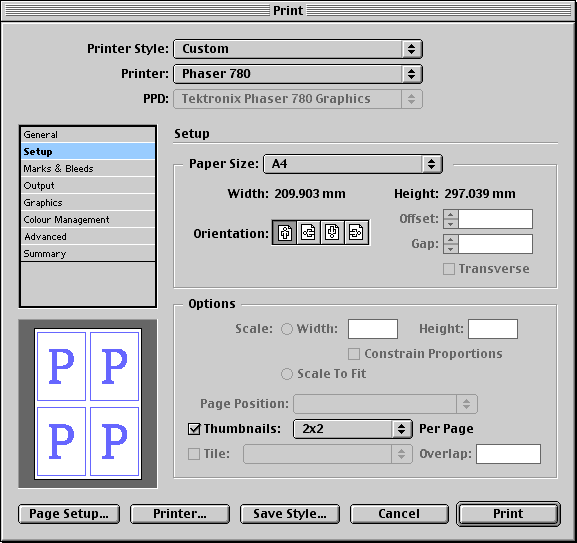Toggle the Tile checkbox
577x543 pixels.
pyautogui.click(x=194, y=454)
